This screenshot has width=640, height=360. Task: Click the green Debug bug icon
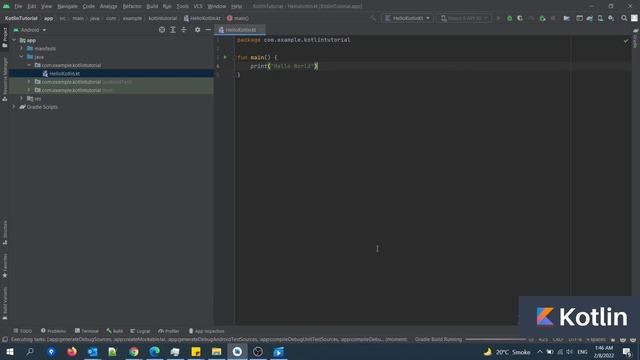coord(509,18)
